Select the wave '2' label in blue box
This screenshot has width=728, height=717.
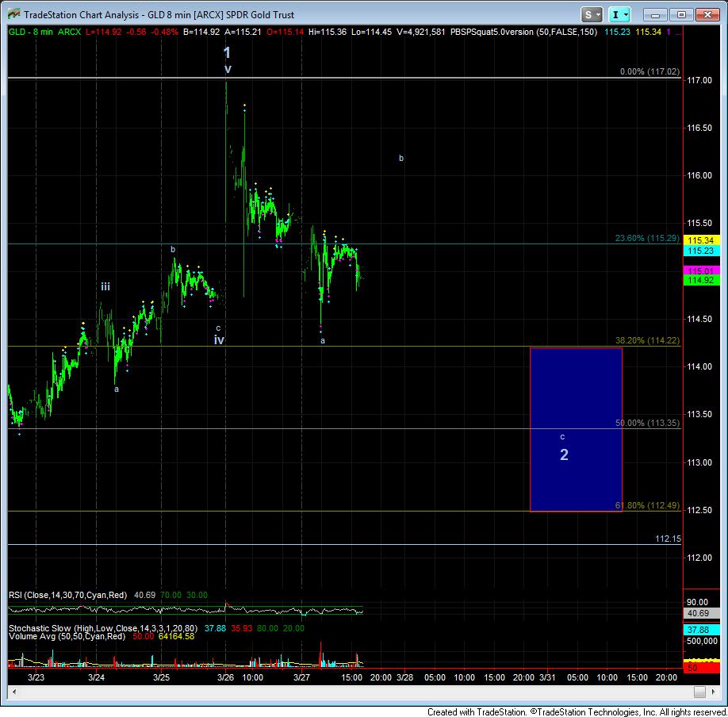[564, 454]
